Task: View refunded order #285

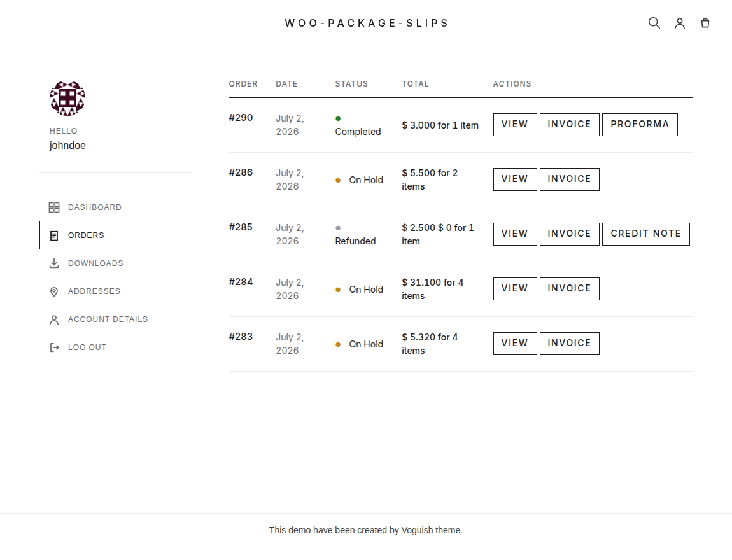Action: 515,234
